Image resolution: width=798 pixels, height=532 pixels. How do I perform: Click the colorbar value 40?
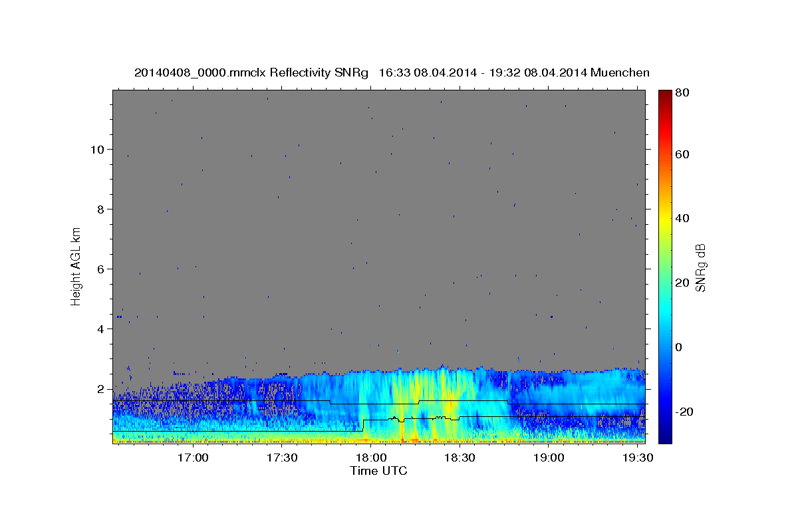click(684, 218)
